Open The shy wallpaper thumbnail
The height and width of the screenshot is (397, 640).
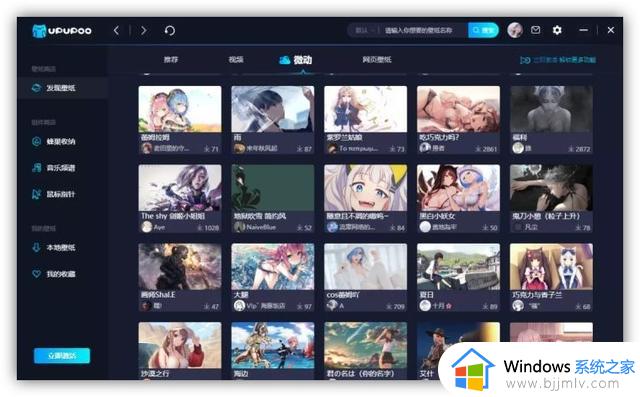tap(180, 188)
